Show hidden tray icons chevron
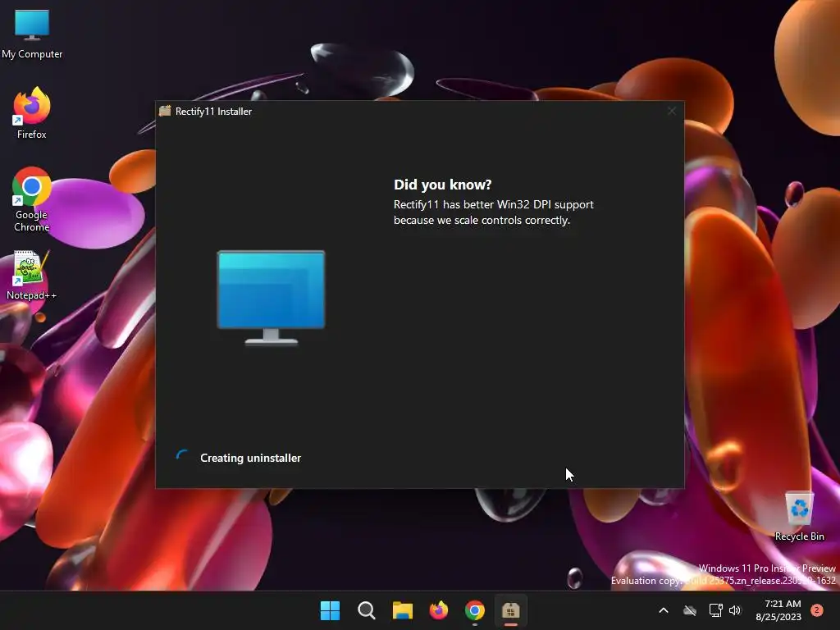This screenshot has height=630, width=840. 663,610
